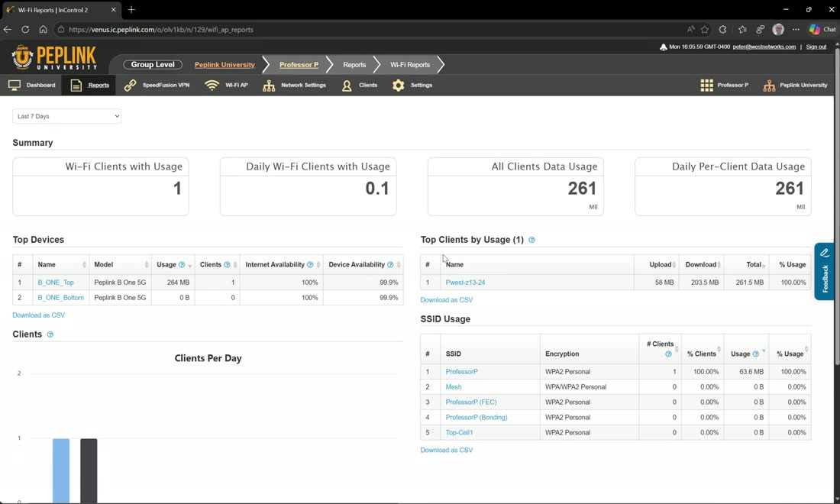This screenshot has width=840, height=504.
Task: Click help icon beside Usage column in Top Devices
Action: [x=182, y=264]
